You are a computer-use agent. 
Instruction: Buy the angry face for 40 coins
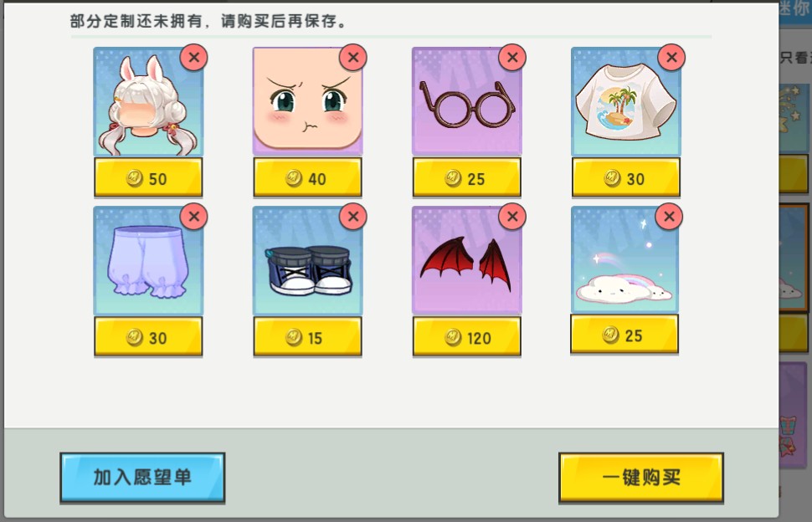click(307, 178)
